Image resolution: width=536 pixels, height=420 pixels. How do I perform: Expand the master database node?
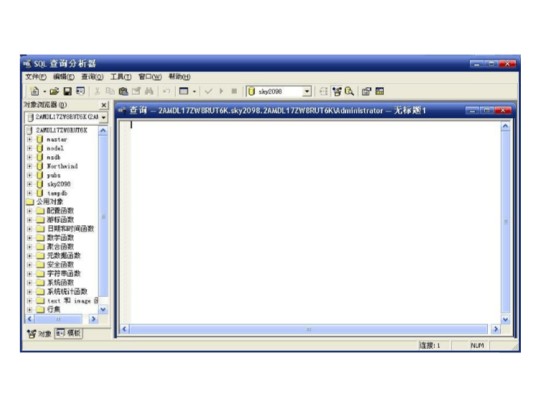(29, 139)
